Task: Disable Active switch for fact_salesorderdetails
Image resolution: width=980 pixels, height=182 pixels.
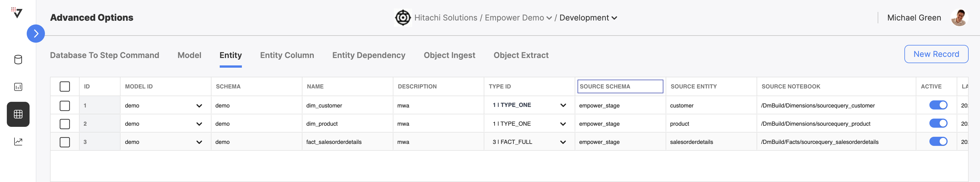Action: point(938,142)
